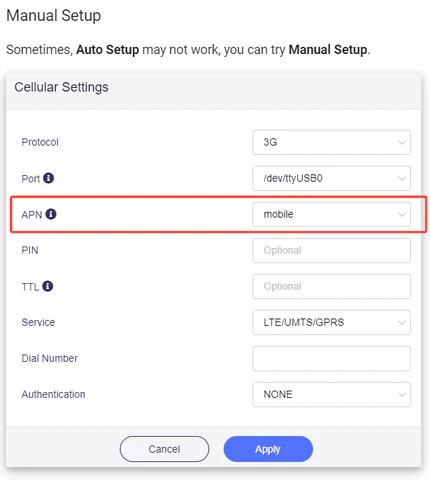Click the chevron arrow in APN field
Screen dimensions: 430x480
coord(402,215)
